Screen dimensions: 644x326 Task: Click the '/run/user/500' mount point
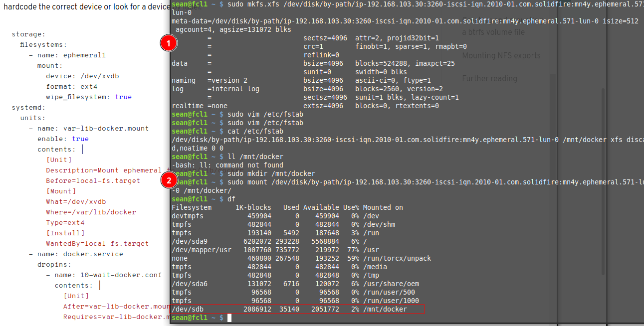coord(389,292)
